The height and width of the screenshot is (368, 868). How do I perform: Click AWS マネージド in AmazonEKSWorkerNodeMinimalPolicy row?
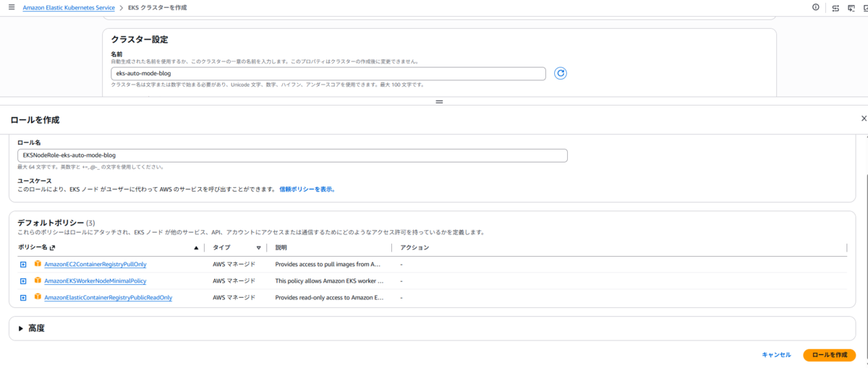pos(234,281)
